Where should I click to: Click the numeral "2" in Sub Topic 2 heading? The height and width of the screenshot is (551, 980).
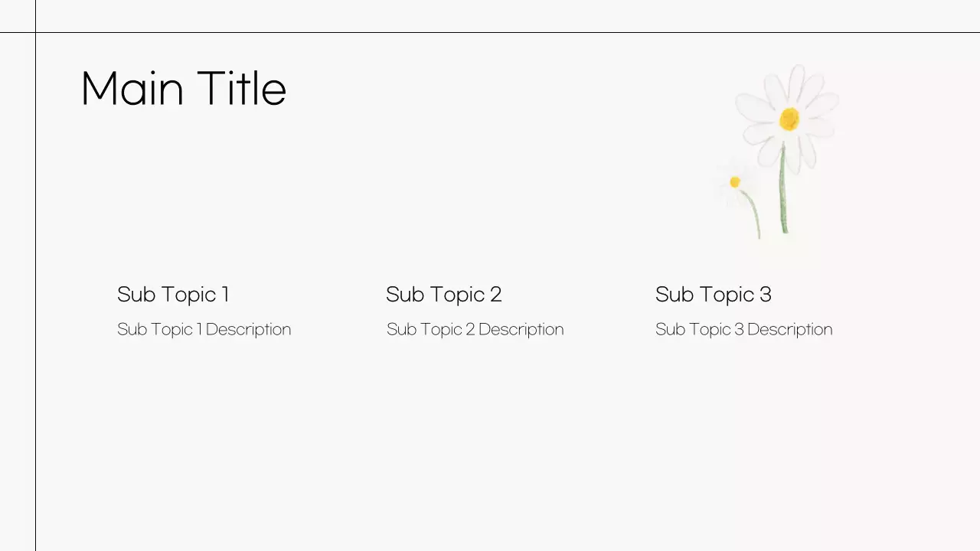pos(495,295)
